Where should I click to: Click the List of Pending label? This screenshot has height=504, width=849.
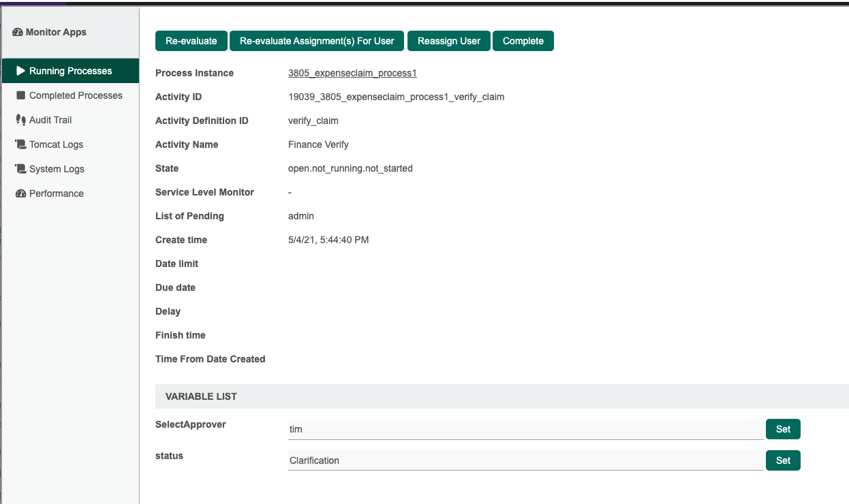coord(189,216)
